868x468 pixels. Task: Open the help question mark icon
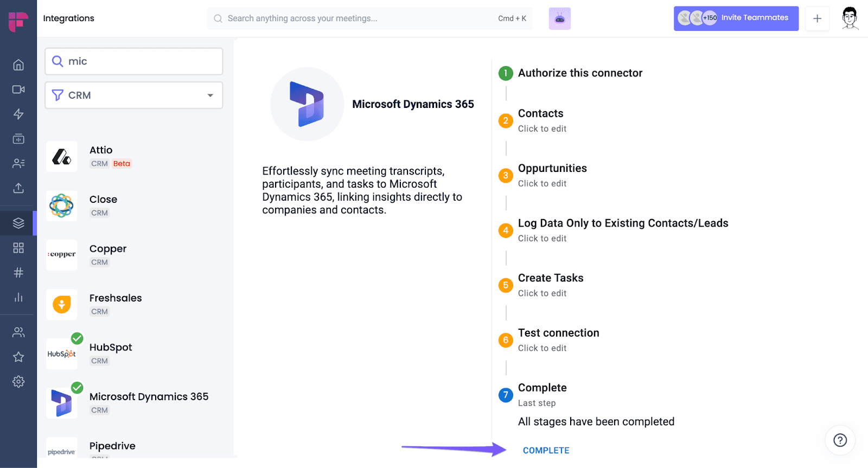point(840,440)
